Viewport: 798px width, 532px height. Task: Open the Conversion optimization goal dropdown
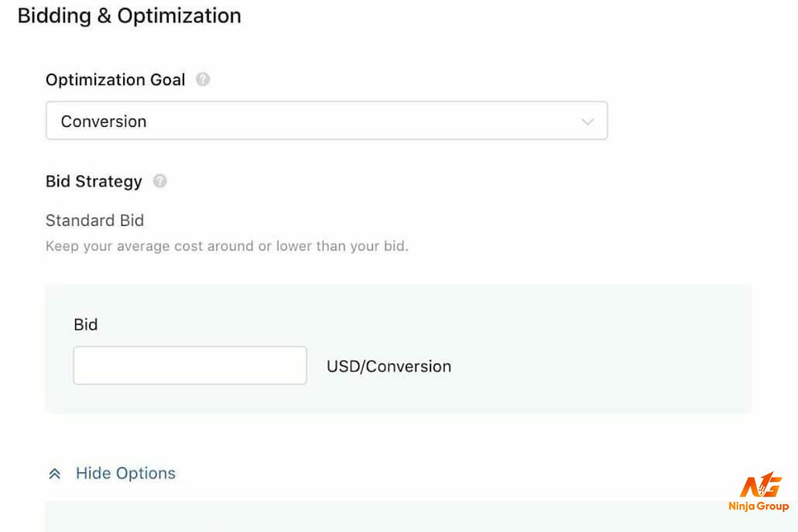click(327, 120)
